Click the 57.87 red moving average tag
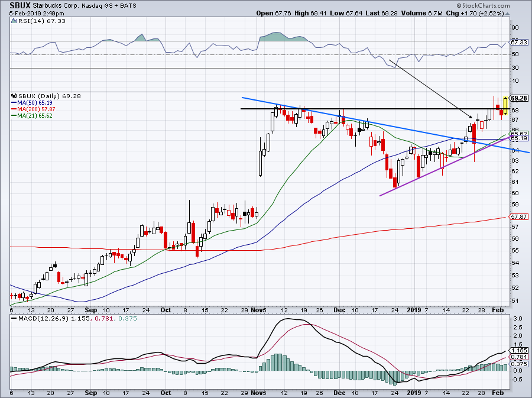 point(519,216)
